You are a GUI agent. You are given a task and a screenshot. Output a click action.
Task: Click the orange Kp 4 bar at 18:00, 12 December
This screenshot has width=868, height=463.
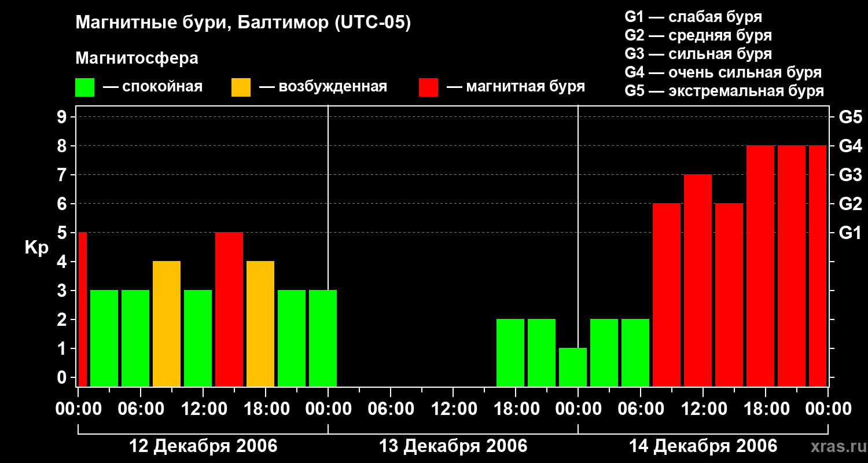point(260,324)
